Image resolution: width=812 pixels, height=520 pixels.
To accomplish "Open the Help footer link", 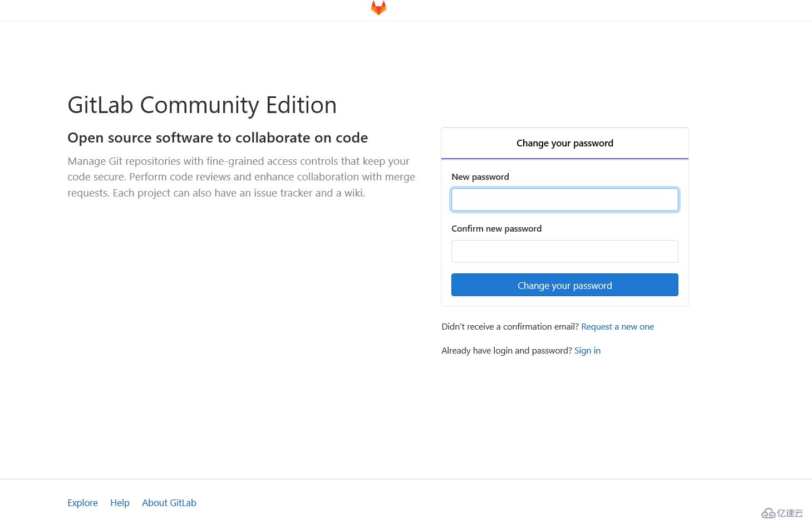I will pos(120,503).
